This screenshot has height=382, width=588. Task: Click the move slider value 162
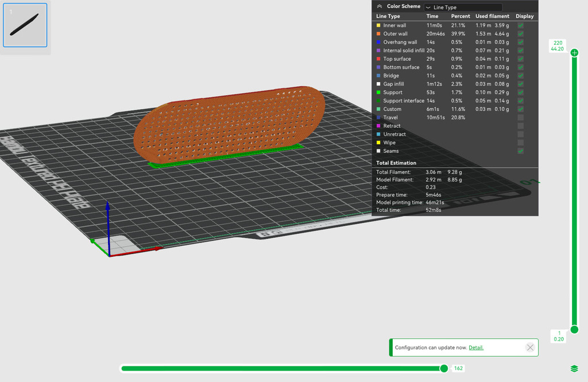[458, 368]
